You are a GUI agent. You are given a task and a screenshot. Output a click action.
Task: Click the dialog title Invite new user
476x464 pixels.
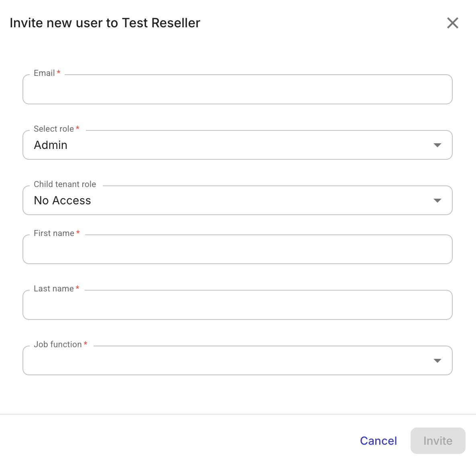105,23
